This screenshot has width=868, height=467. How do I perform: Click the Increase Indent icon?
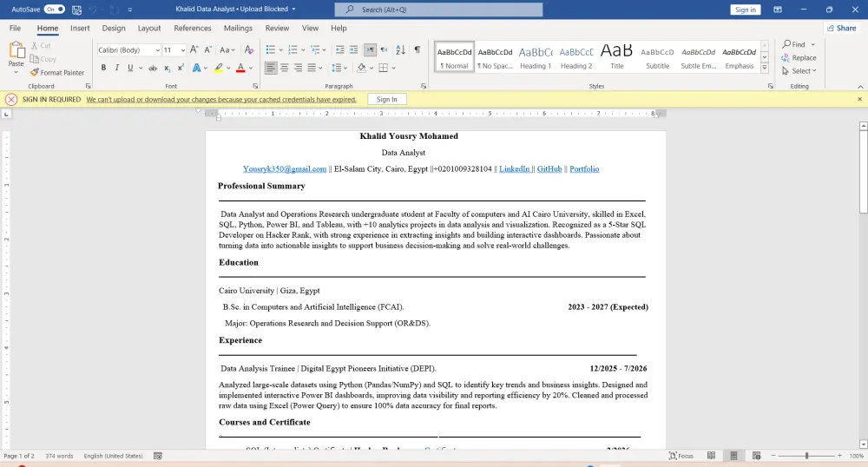pyautogui.click(x=354, y=49)
